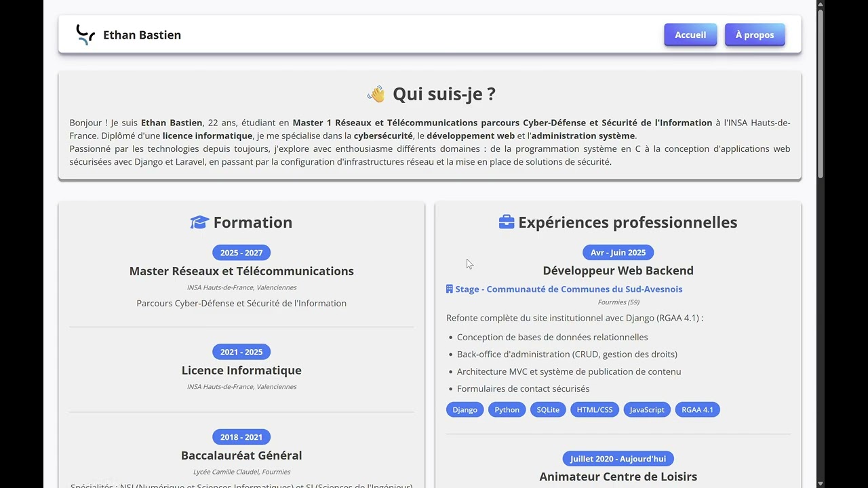
Task: Click the Python tag
Action: tap(507, 409)
